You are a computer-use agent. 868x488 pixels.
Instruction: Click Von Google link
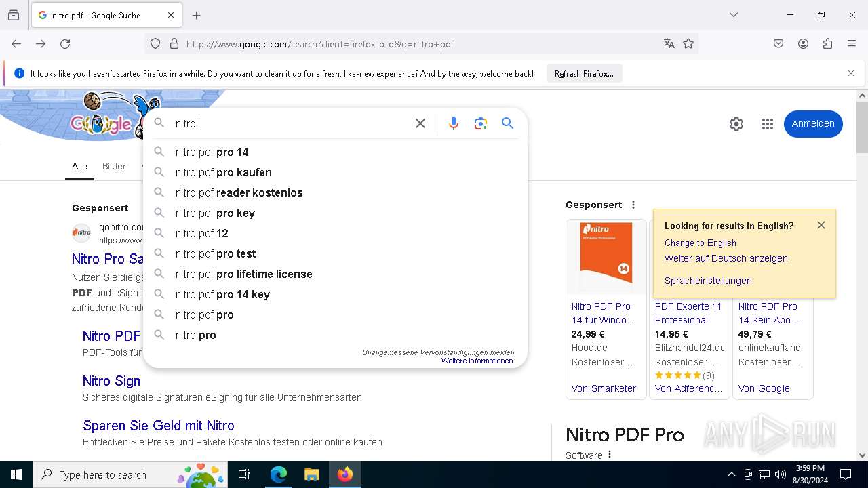(764, 388)
